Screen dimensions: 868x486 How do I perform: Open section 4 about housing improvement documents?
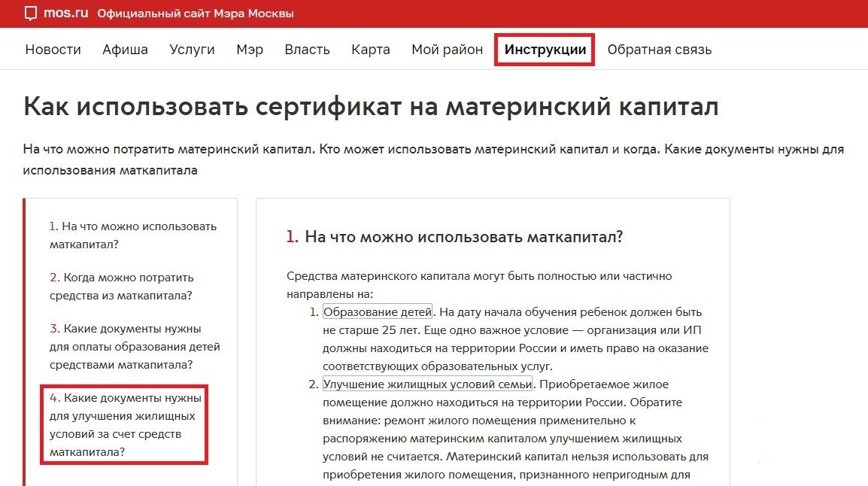[126, 424]
